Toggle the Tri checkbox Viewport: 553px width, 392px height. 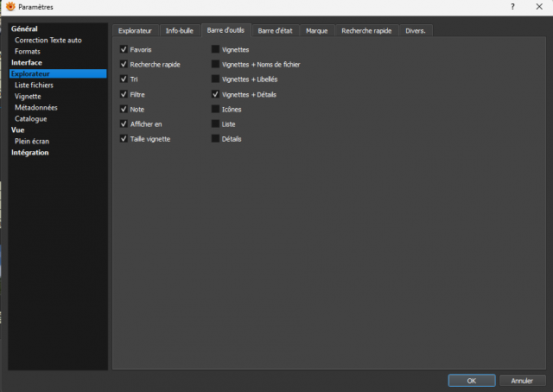coord(124,79)
